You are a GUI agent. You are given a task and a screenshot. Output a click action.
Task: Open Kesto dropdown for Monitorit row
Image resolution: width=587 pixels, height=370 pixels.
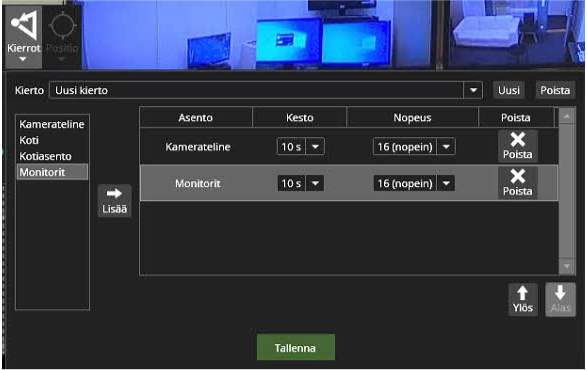tap(315, 183)
